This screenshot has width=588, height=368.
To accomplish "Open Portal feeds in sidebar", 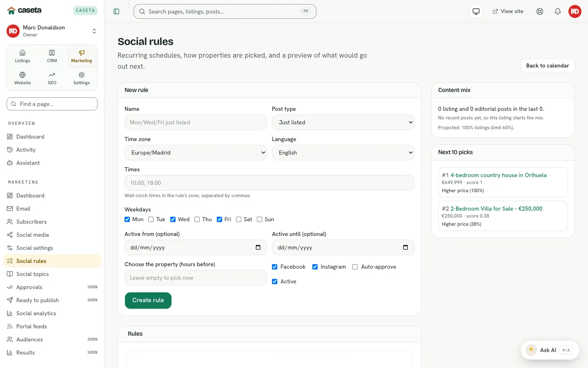I will [x=52, y=326].
